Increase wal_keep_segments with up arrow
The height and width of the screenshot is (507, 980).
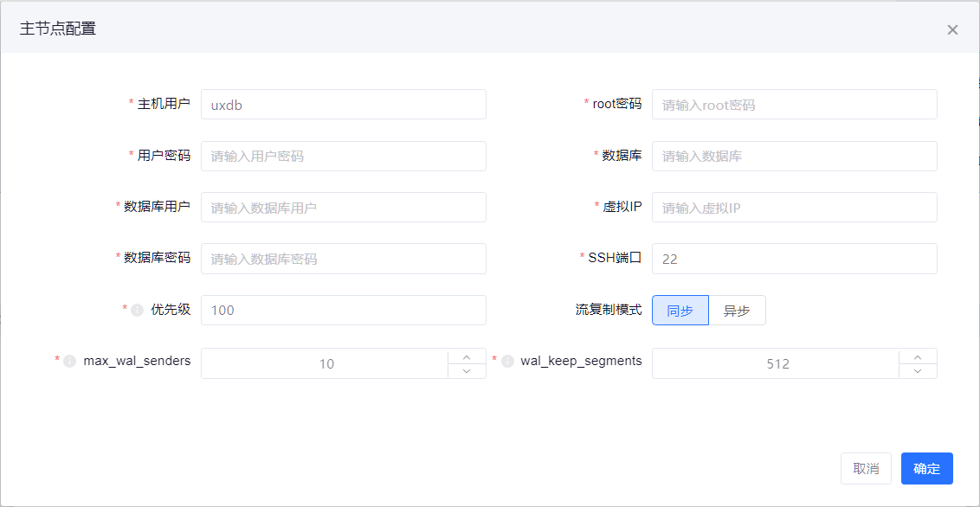pyautogui.click(x=918, y=356)
